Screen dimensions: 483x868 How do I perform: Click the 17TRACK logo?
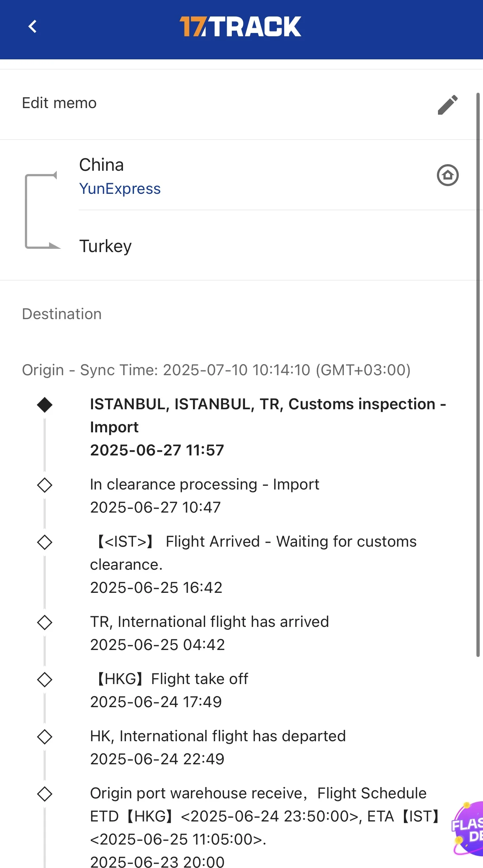[x=241, y=26]
